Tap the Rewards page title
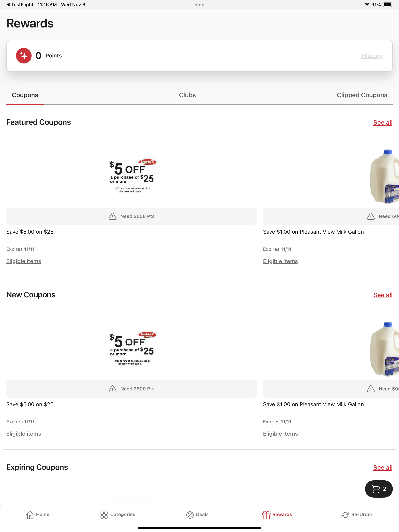The width and height of the screenshot is (399, 532). click(x=30, y=23)
